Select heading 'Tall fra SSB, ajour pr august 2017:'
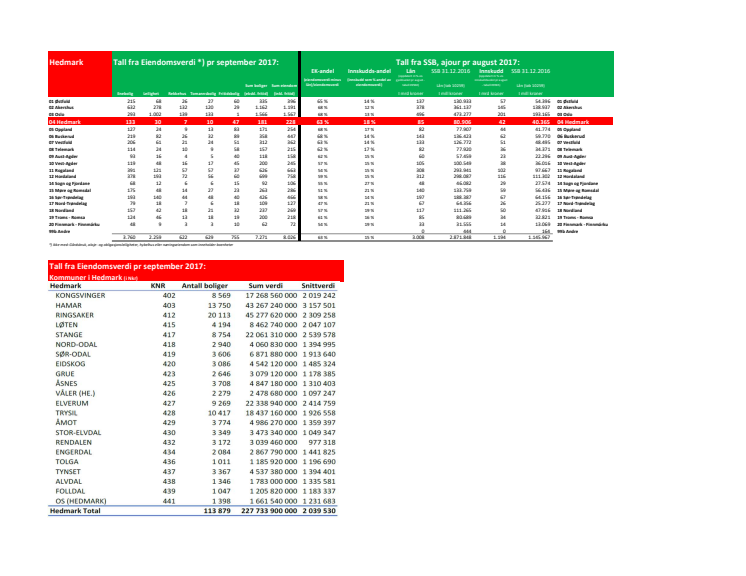 458,62
